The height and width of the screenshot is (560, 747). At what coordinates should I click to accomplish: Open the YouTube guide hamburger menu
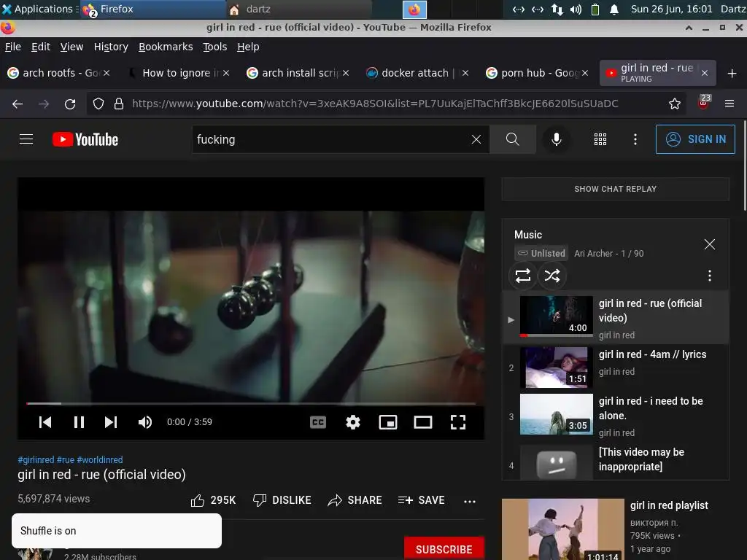(x=26, y=139)
